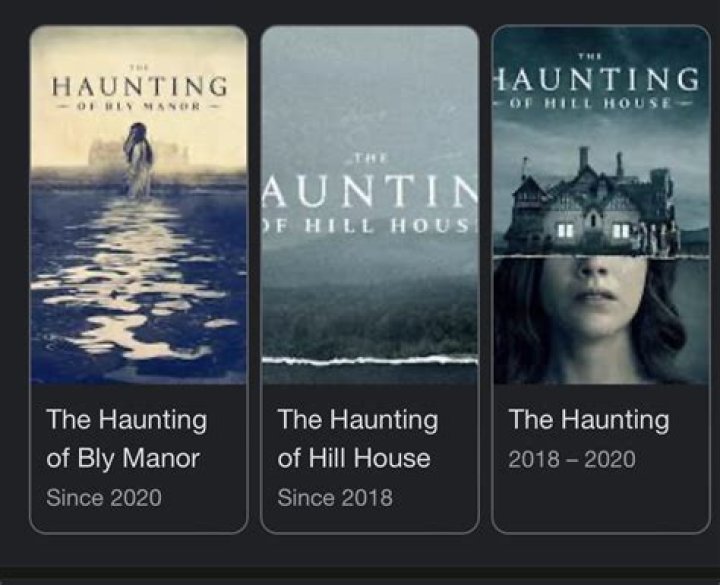Screen dimensions: 720x585
Task: Click the ghostly woman standing in water
Action: coord(138,160)
